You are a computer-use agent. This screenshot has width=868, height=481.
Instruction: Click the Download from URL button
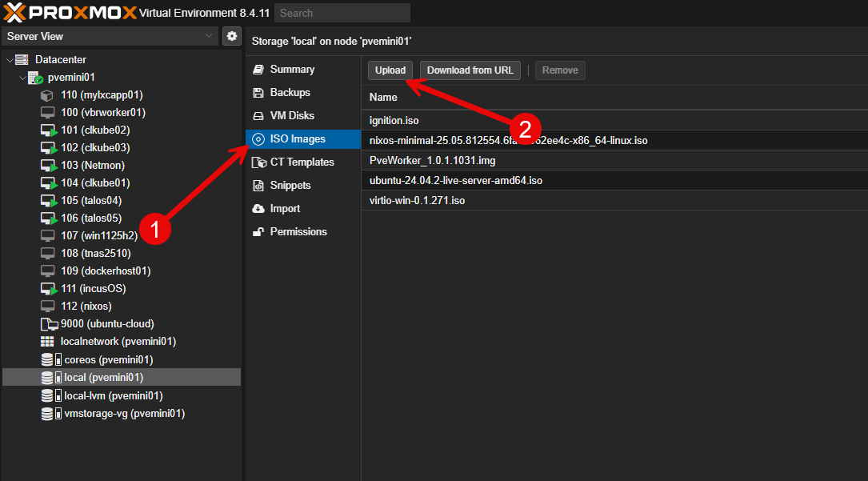[x=470, y=70]
